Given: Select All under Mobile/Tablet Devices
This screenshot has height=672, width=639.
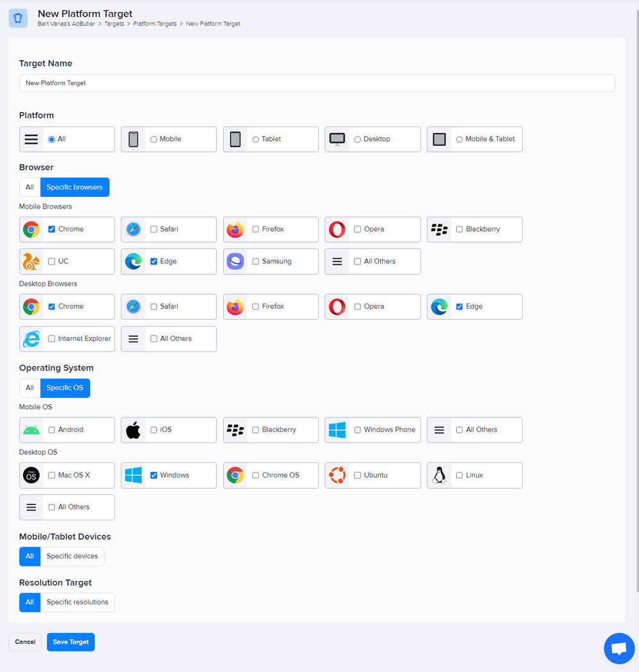Looking at the screenshot, I should tap(29, 556).
